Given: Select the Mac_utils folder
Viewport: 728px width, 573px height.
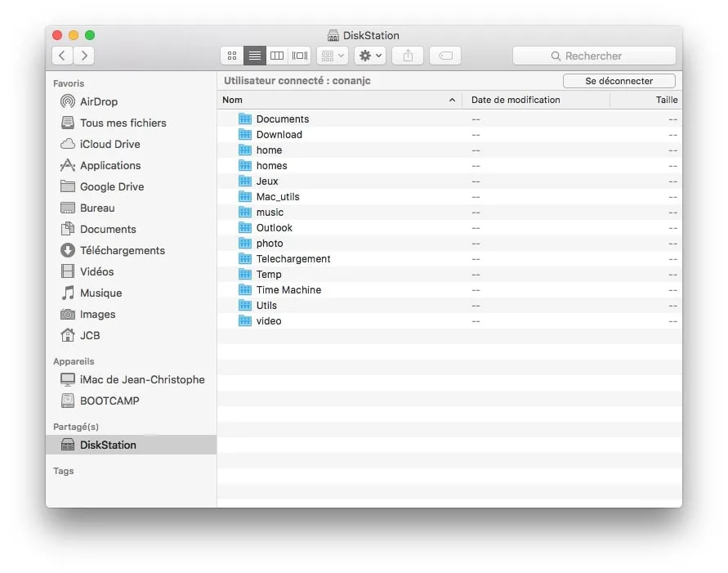Looking at the screenshot, I should (449, 197).
